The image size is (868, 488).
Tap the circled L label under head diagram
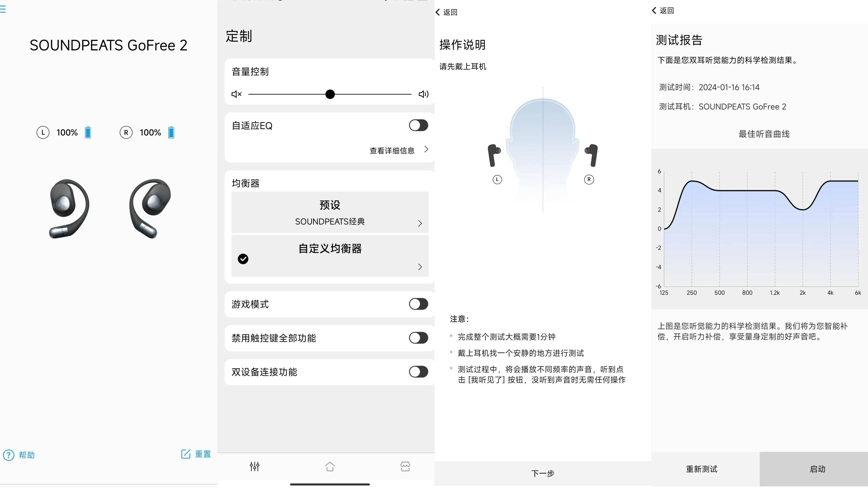pos(497,180)
